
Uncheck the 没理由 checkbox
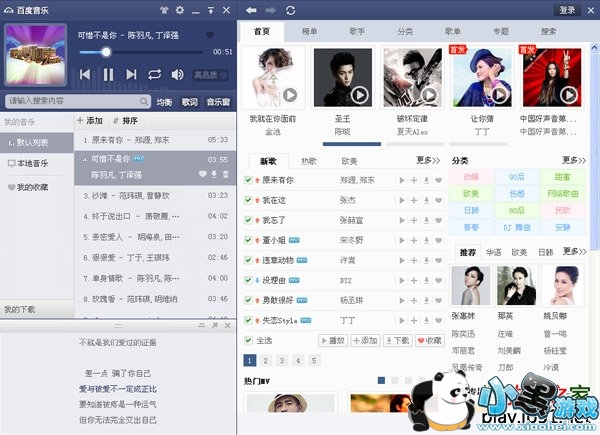pos(248,280)
